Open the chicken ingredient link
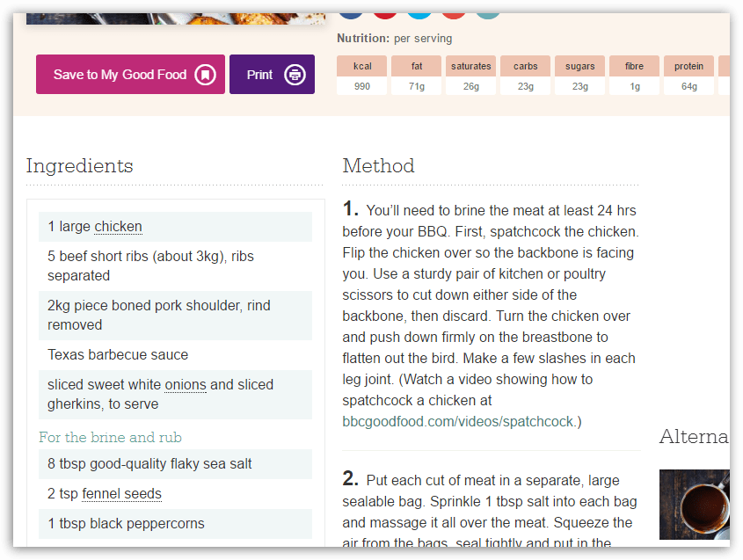The height and width of the screenshot is (560, 743). click(118, 227)
